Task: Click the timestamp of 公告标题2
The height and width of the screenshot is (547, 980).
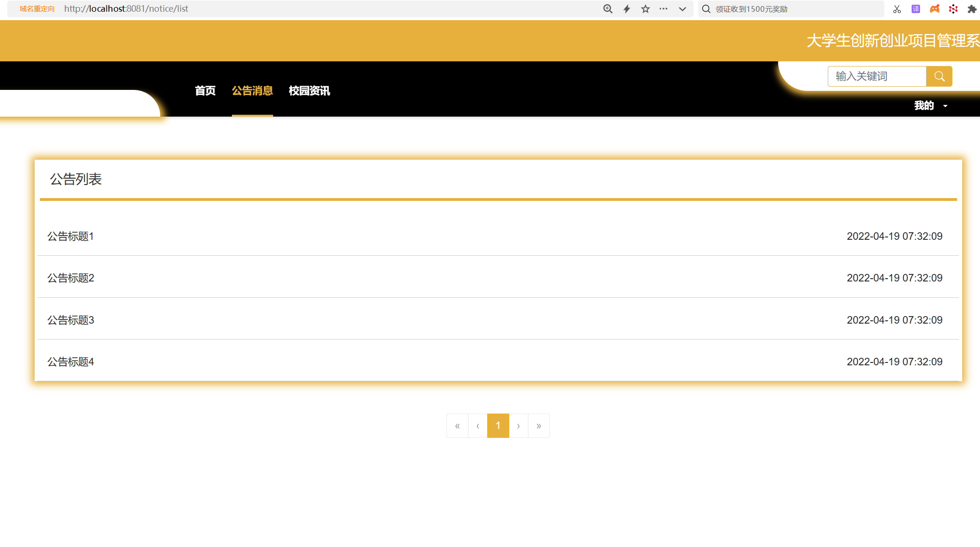Action: [894, 278]
